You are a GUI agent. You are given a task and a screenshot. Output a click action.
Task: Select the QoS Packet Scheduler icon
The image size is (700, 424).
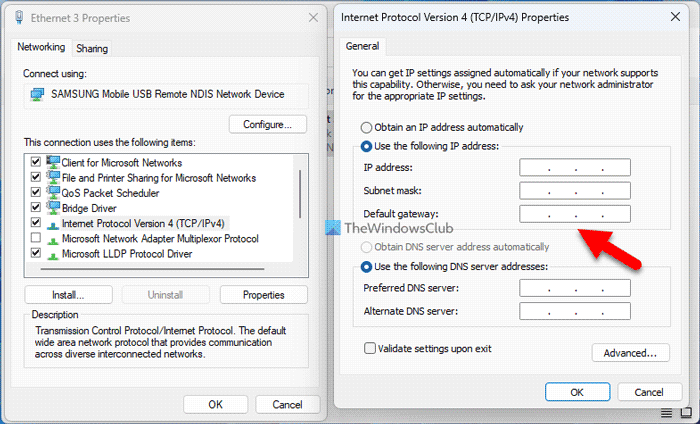tap(52, 193)
